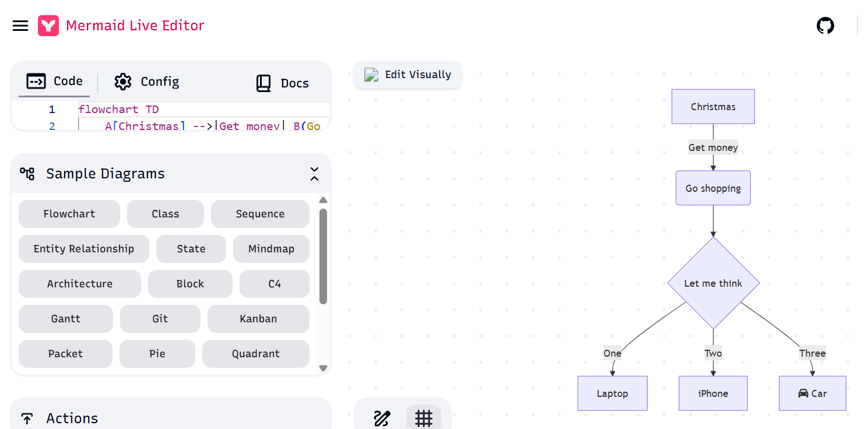Click the Docs book icon

(x=263, y=83)
